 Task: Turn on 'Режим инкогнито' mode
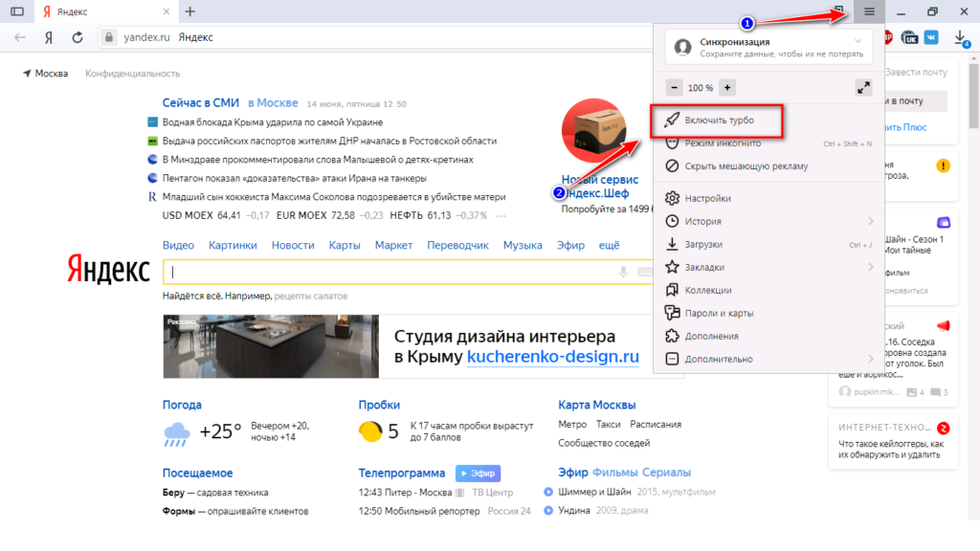[723, 143]
